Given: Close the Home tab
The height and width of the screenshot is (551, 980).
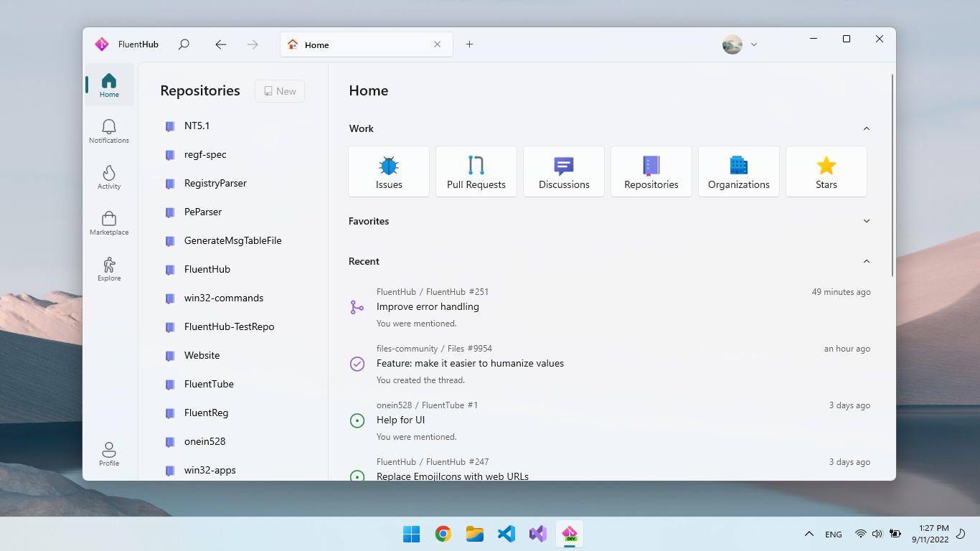Looking at the screenshot, I should (x=438, y=44).
